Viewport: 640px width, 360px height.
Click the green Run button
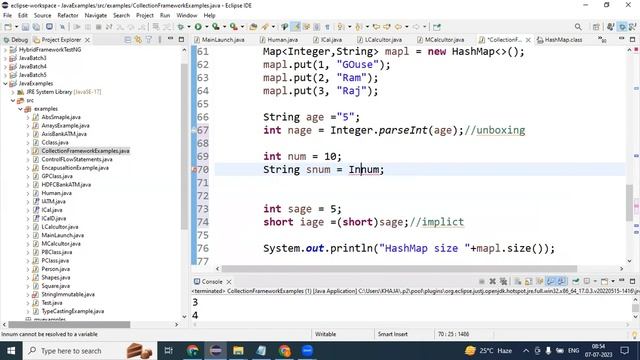coord(198,27)
